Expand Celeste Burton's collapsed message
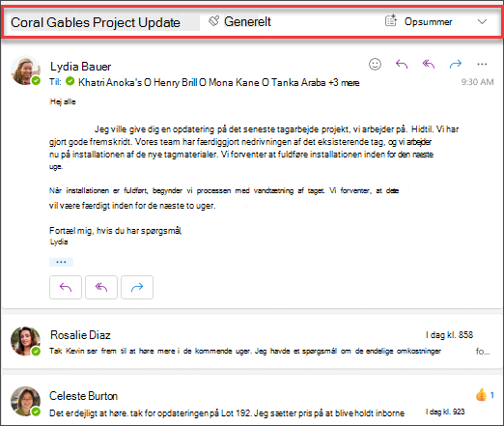 pyautogui.click(x=252, y=400)
